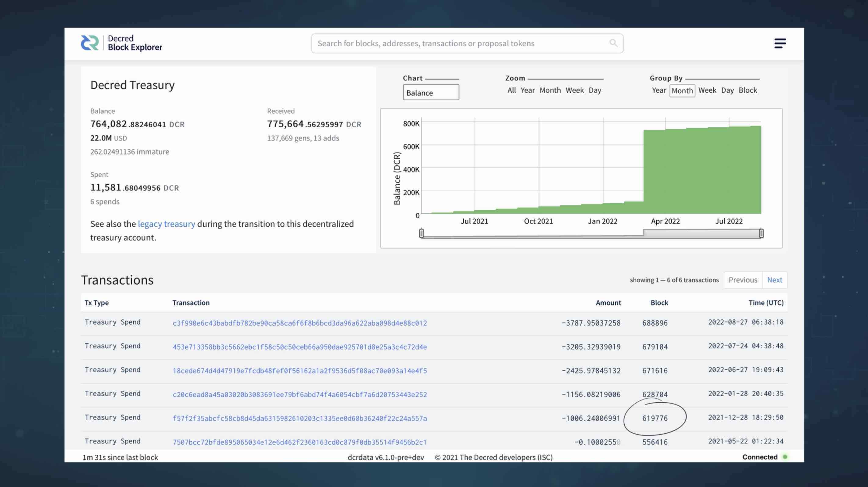Open block 688896
Viewport: 868px width, 487px height.
pos(655,323)
